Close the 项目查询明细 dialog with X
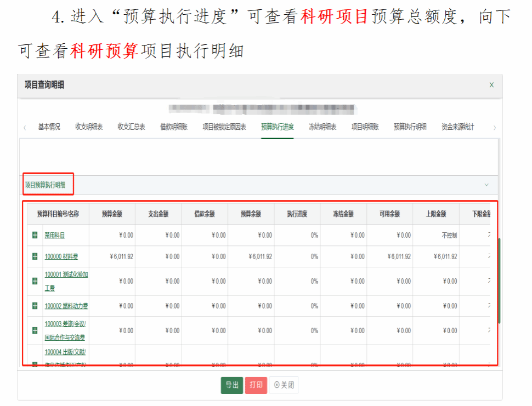The image size is (532, 406). click(x=491, y=85)
